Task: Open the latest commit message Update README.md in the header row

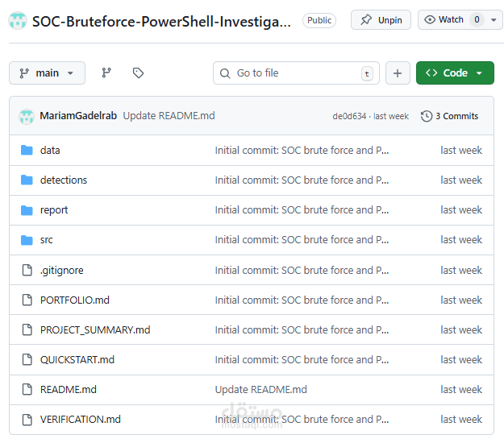Action: [x=169, y=116]
